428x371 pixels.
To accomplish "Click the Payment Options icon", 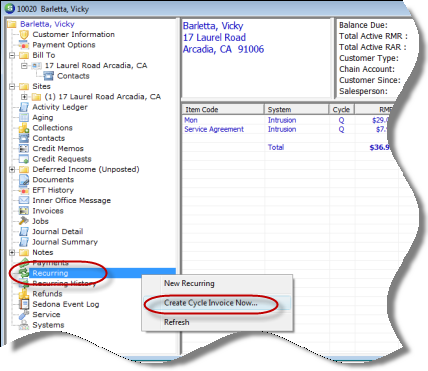I will click(24, 45).
